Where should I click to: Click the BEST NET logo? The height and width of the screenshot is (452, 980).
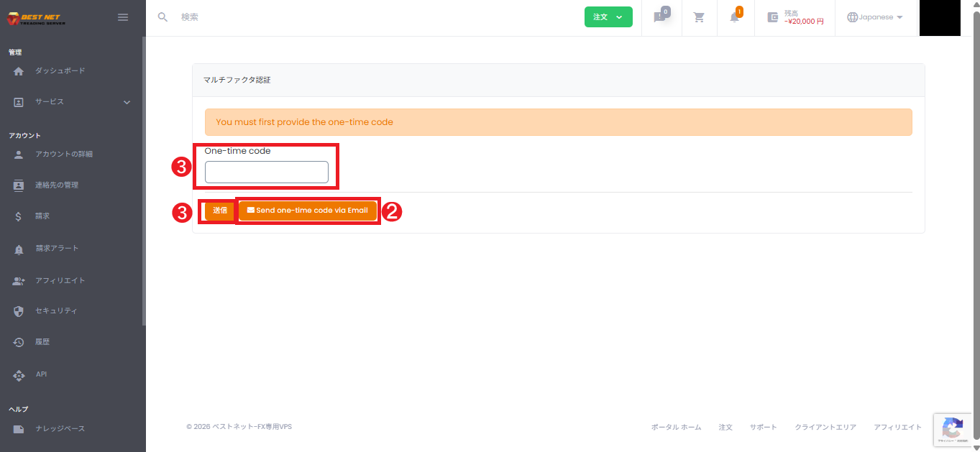click(x=37, y=19)
